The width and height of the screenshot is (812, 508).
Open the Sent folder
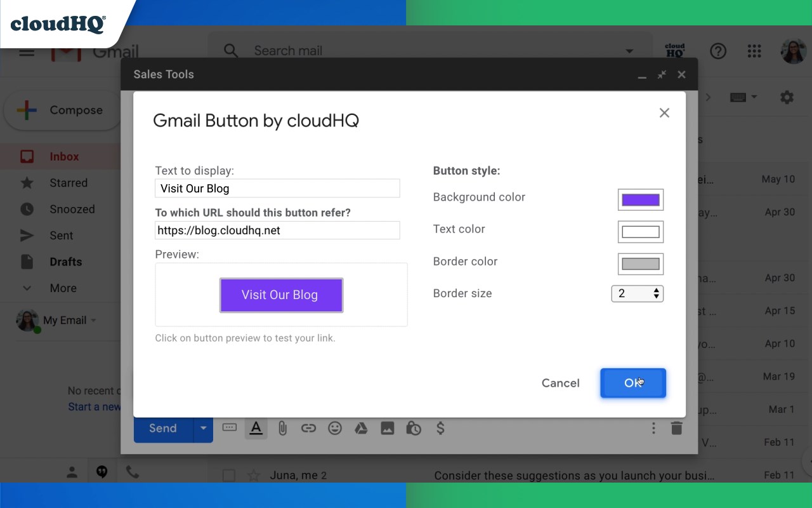coord(62,236)
